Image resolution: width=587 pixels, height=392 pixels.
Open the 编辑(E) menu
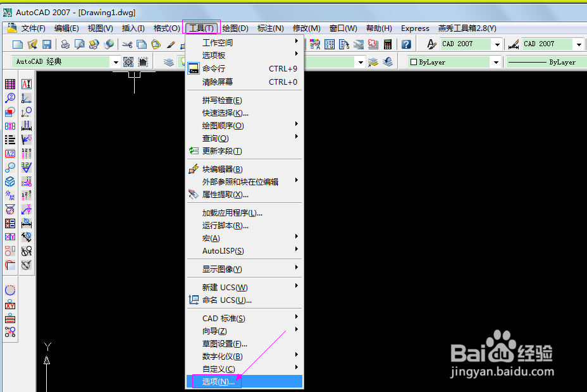(66, 28)
